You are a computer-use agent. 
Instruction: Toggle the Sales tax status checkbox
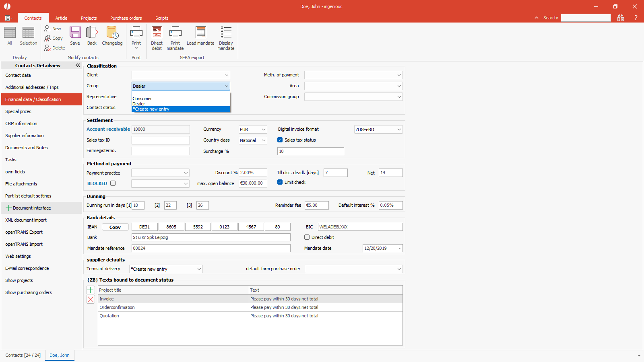[x=280, y=140]
